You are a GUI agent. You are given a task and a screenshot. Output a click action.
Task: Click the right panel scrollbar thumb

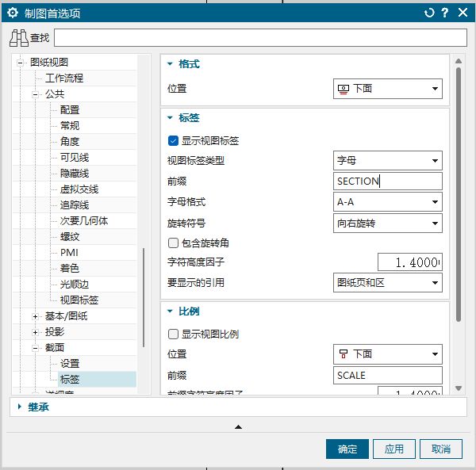459,194
